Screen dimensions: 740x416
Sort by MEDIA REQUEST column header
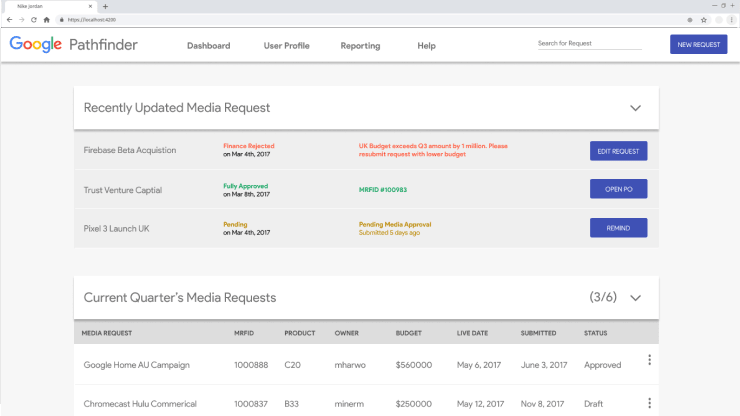107,333
